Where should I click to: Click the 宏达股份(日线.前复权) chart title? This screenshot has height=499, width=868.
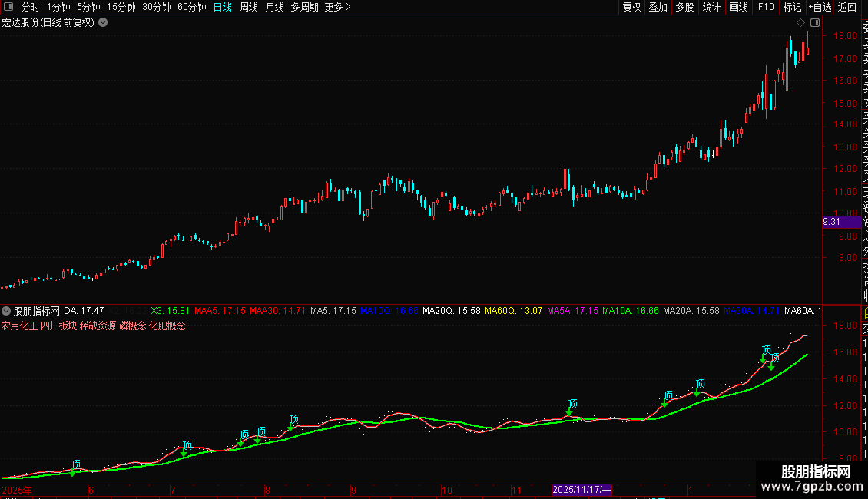(48, 23)
